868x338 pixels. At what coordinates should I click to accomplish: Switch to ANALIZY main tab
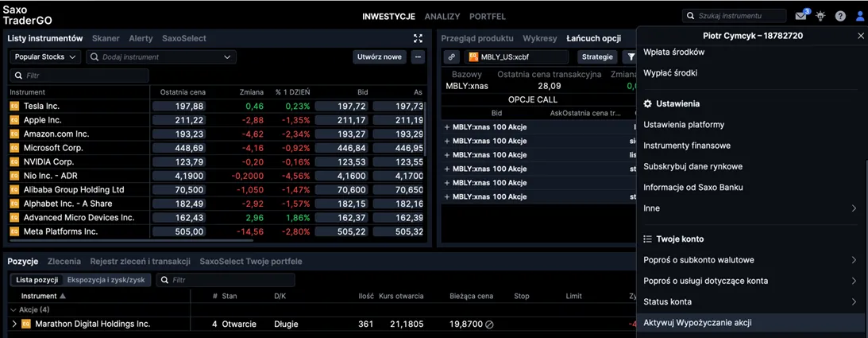tap(442, 17)
